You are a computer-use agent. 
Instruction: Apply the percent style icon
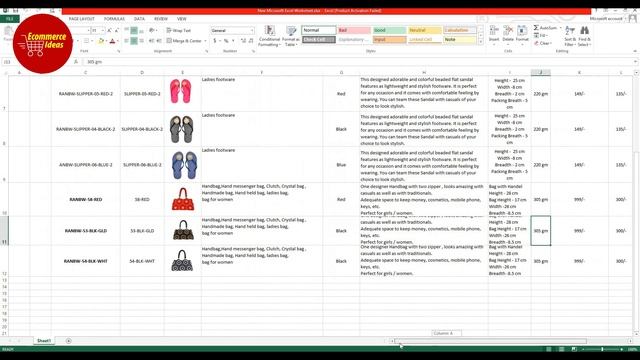point(226,41)
